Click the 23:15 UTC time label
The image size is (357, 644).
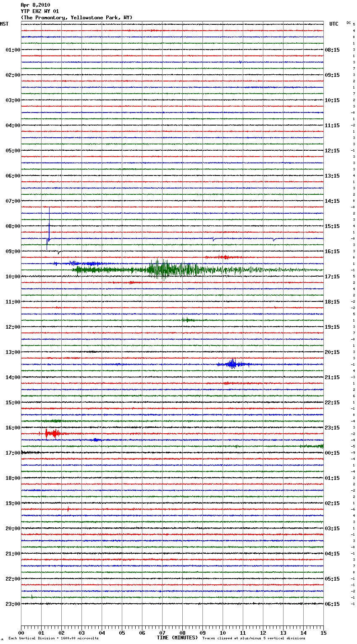[332, 428]
